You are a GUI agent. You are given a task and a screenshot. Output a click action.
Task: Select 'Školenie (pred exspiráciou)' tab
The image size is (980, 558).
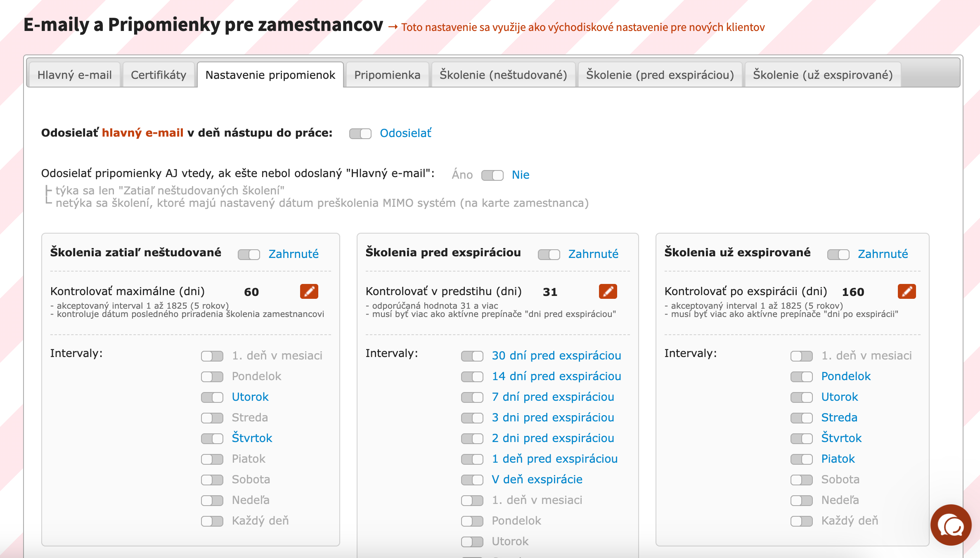tap(660, 75)
